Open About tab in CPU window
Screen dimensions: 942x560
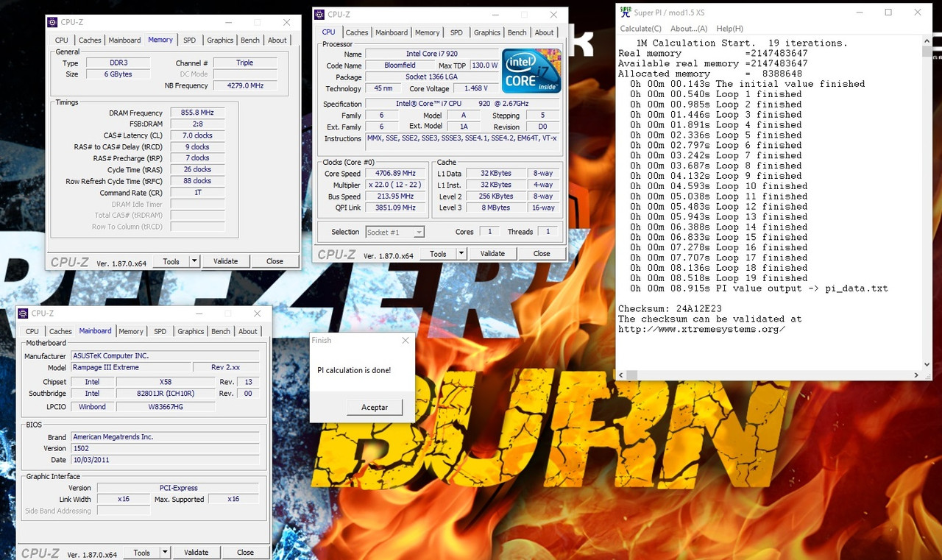click(545, 32)
